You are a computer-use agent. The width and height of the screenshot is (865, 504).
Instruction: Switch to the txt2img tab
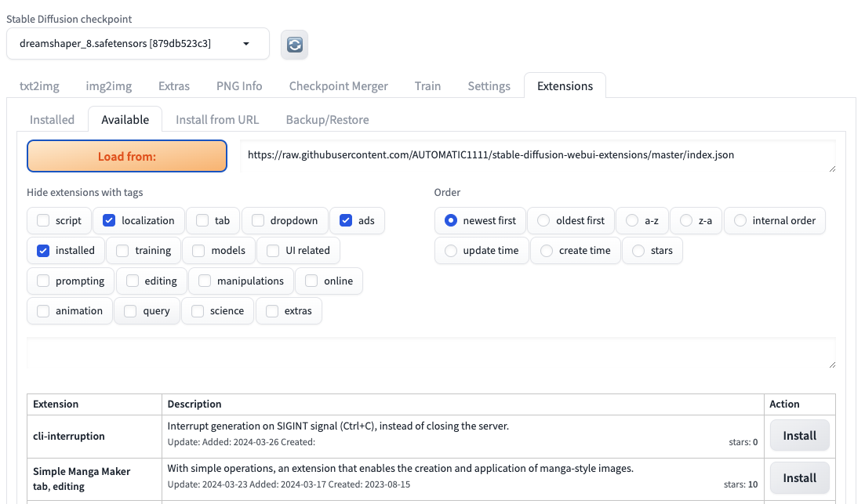(39, 86)
